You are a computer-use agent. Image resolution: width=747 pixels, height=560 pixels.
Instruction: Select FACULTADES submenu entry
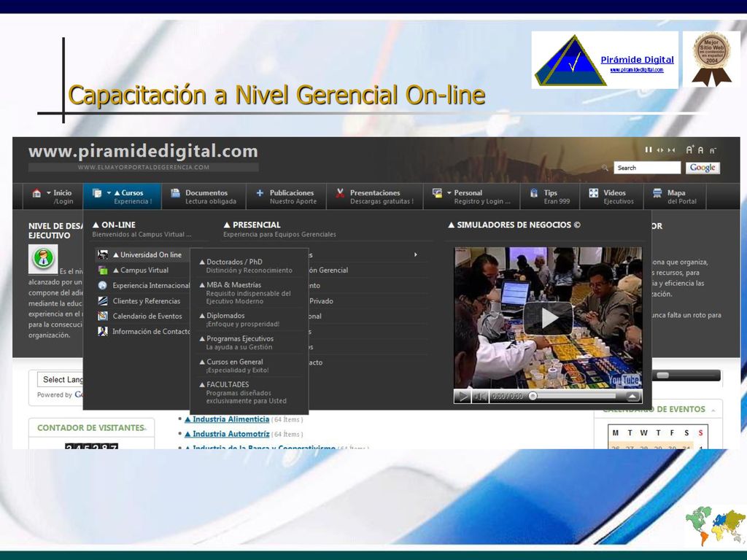pos(249,392)
